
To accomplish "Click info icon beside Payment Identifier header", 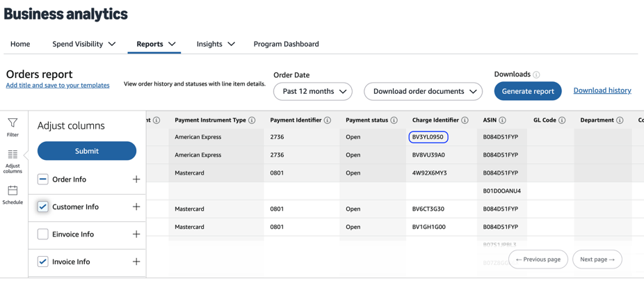I will point(328,120).
